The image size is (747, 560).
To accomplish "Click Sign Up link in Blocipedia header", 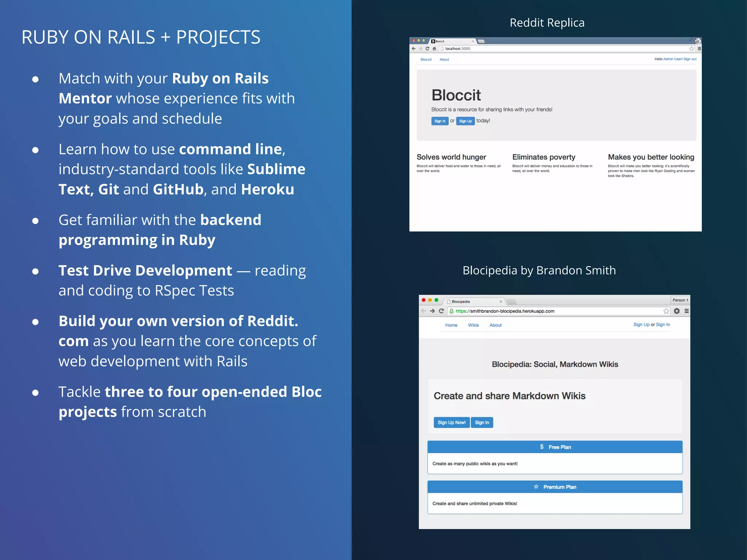I will 641,324.
